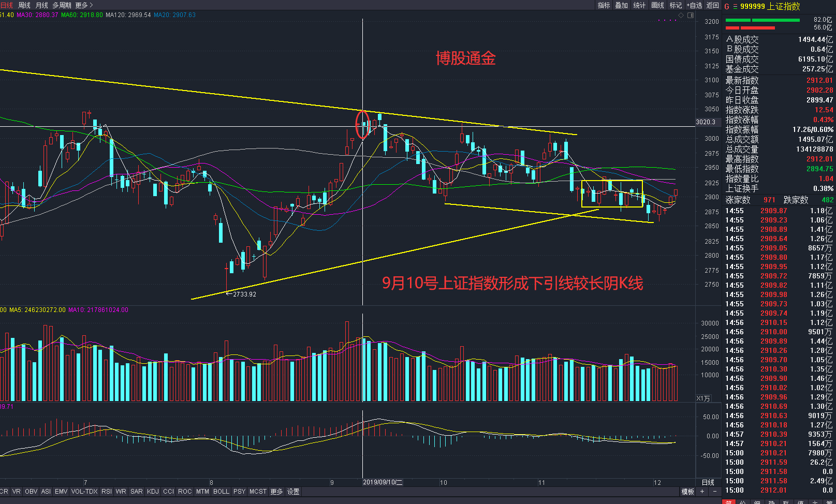The image size is (836, 504).
Task: Select the CCI indicator tab
Action: click(x=169, y=492)
